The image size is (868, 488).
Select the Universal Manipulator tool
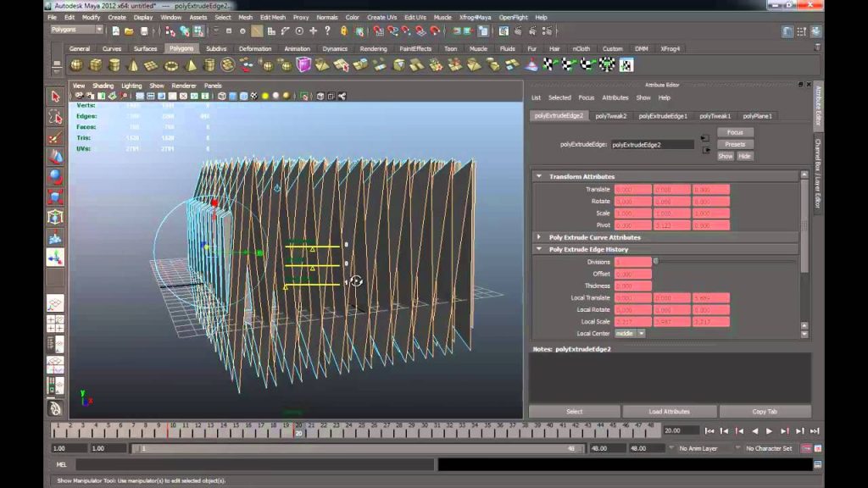click(x=55, y=217)
